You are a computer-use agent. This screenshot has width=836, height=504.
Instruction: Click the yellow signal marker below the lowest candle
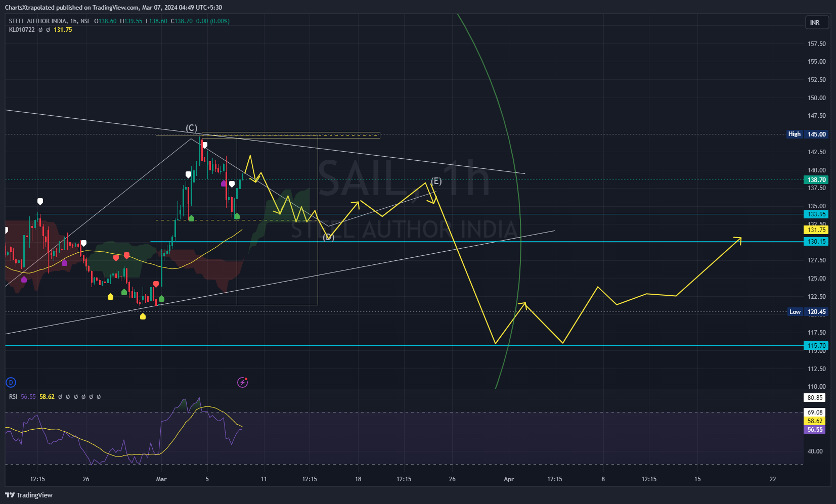tap(143, 316)
